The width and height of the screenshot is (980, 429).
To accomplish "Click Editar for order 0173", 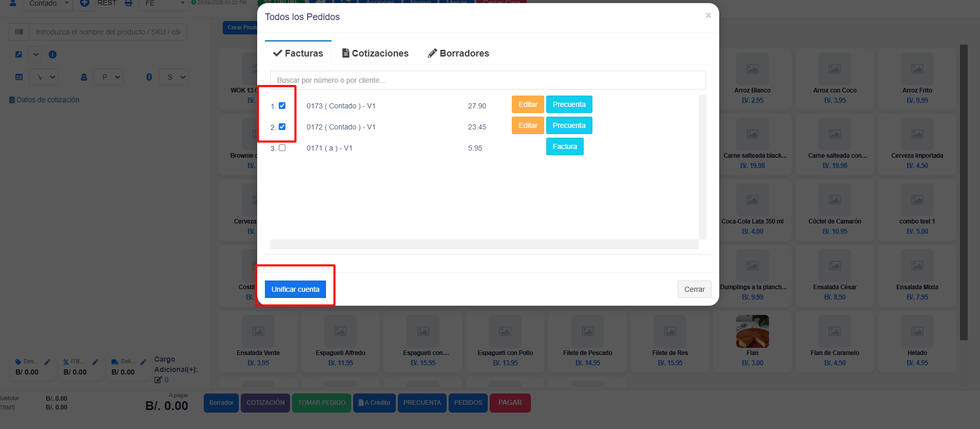I will click(528, 104).
